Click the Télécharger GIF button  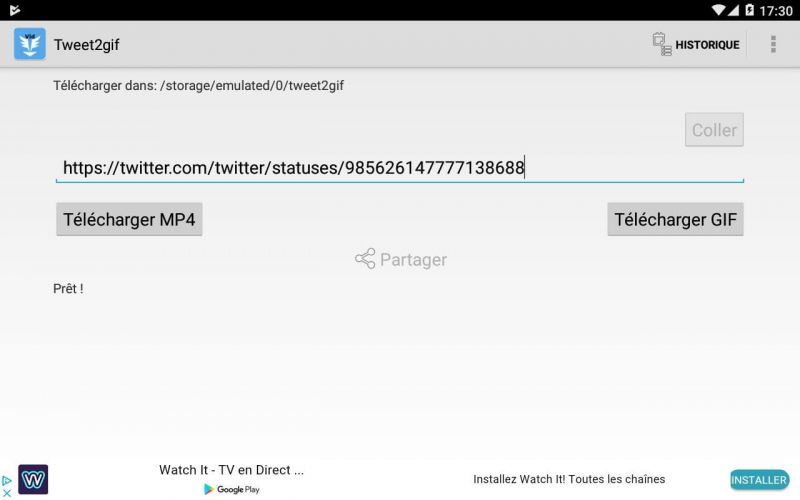[676, 219]
